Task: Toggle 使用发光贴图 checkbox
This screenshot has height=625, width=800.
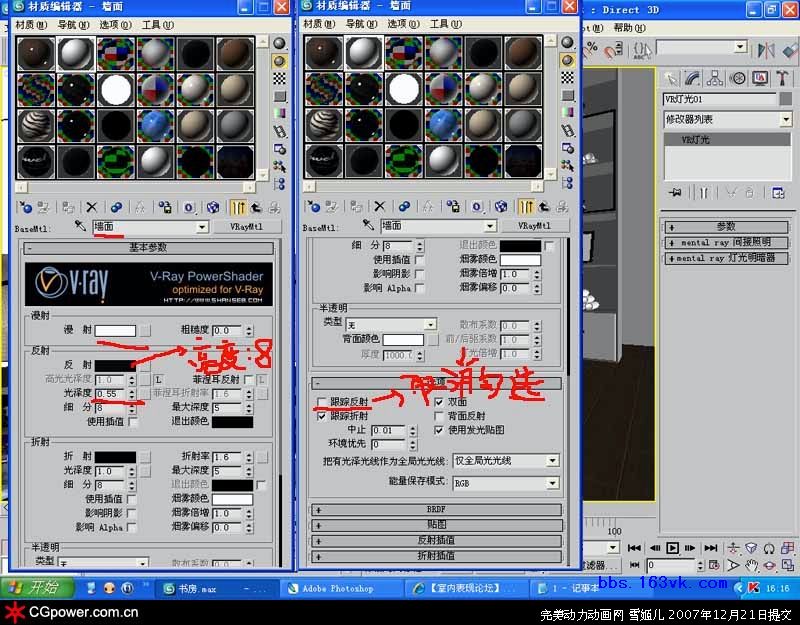Action: pos(439,431)
